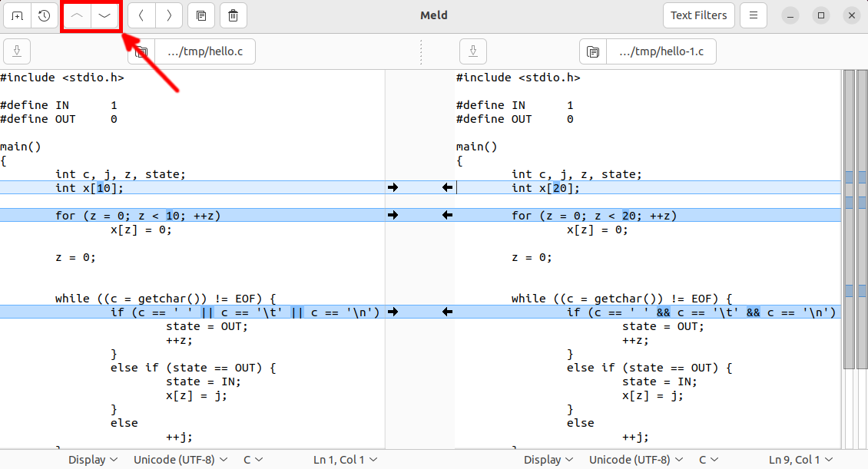868x469 pixels.
Task: Open the Ln 9, Col 1 position dropdown
Action: (x=800, y=459)
